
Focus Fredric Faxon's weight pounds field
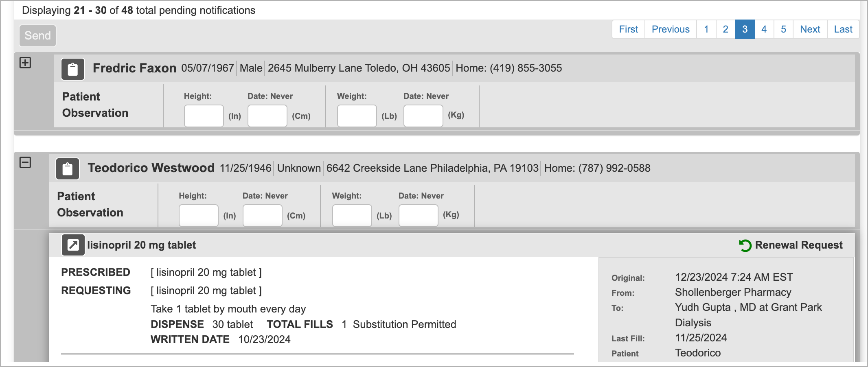click(x=357, y=116)
